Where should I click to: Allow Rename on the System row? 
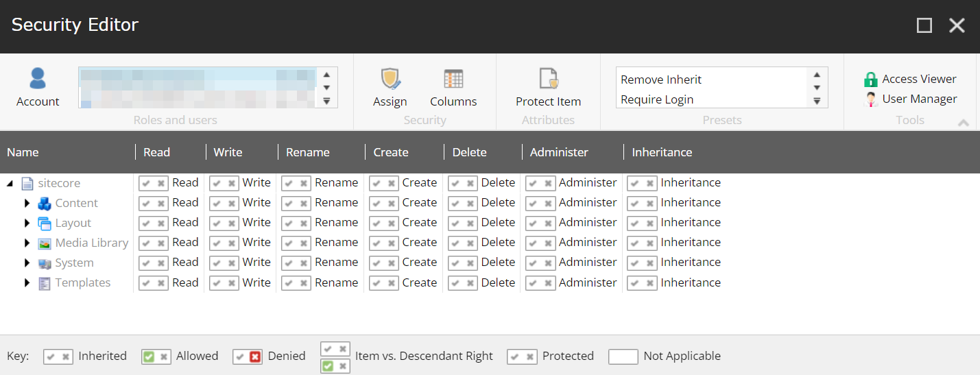288,263
